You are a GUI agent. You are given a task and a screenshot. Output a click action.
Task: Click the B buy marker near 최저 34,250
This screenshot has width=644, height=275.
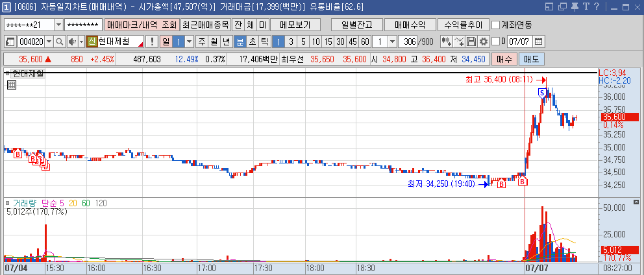coord(501,185)
